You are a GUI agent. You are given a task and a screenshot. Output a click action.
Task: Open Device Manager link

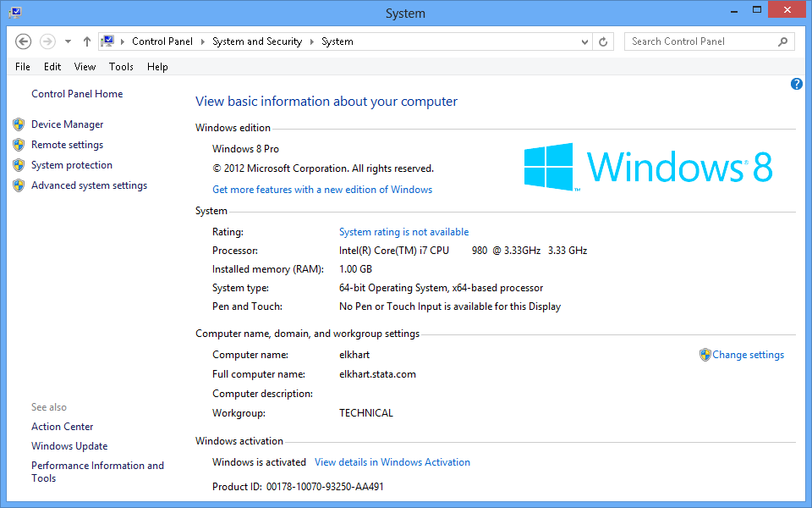(x=68, y=124)
